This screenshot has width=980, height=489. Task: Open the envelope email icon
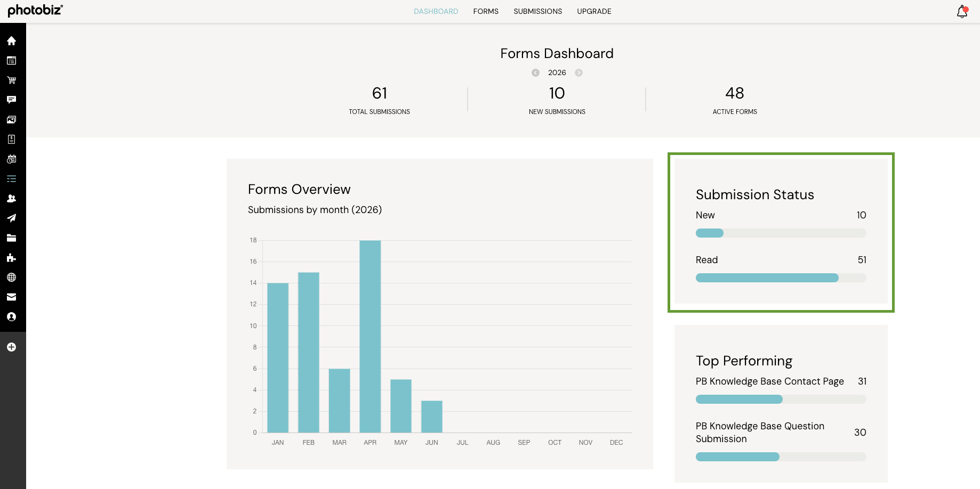[11, 297]
